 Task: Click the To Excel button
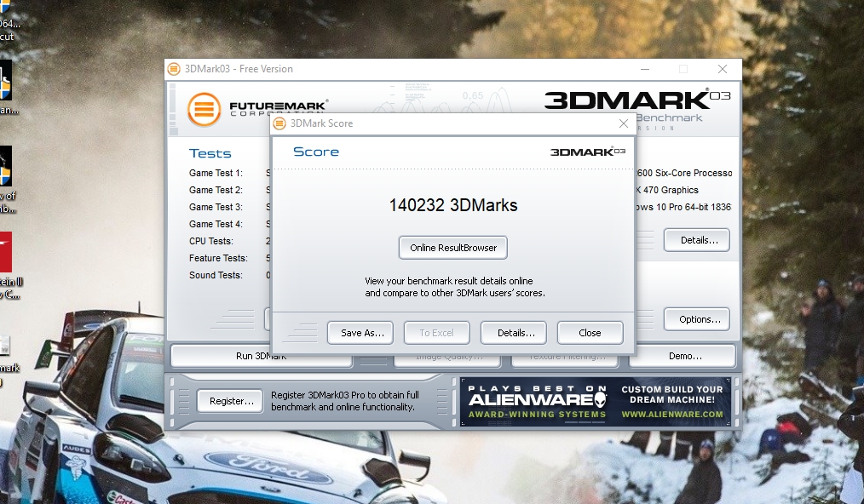pyautogui.click(x=437, y=333)
